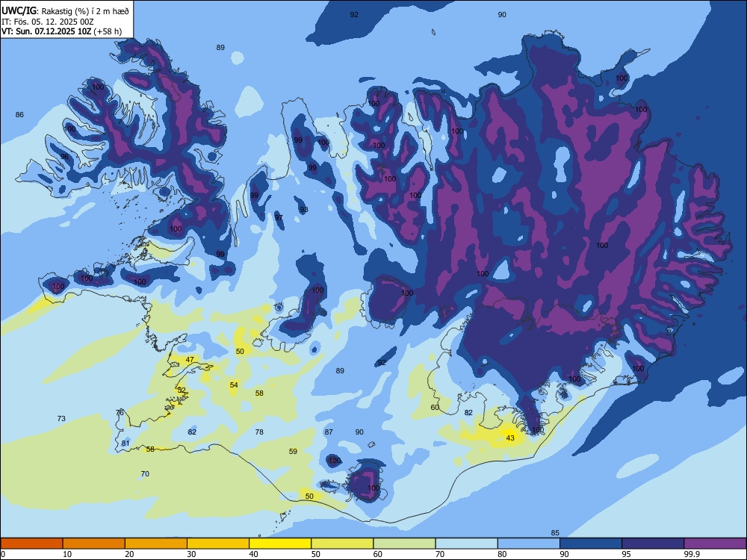Click the humidity value 96 in the Westfjords

pyautogui.click(x=64, y=157)
